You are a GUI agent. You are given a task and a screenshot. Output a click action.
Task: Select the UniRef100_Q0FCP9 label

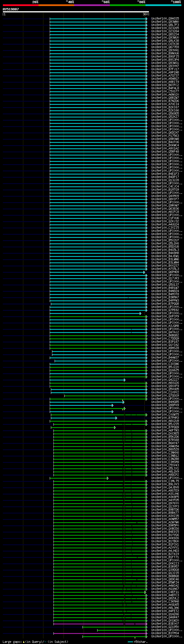tap(165, 316)
